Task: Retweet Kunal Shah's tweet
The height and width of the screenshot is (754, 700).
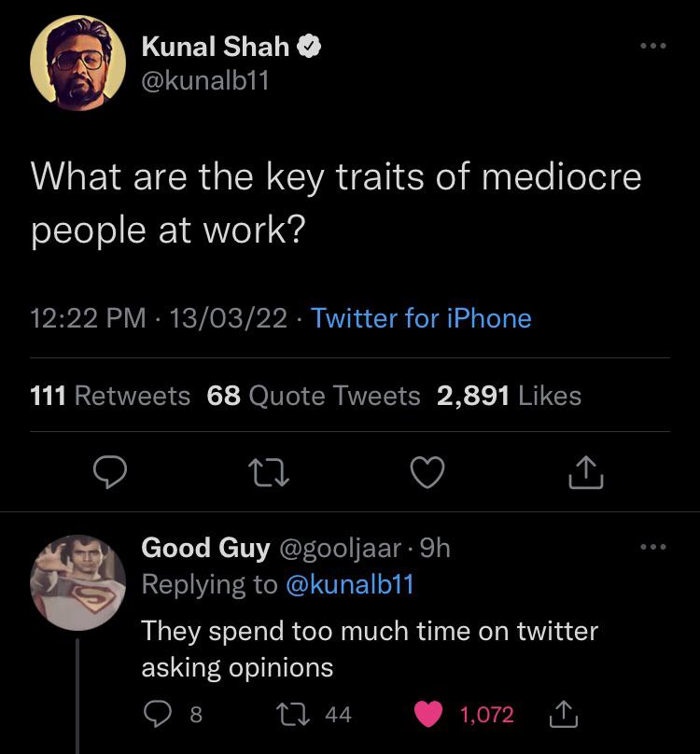Action: (270, 473)
